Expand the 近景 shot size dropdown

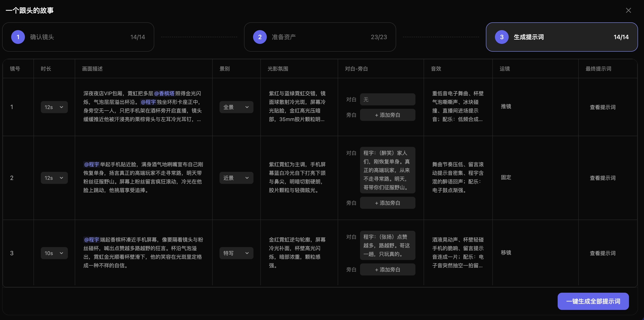[x=236, y=178]
